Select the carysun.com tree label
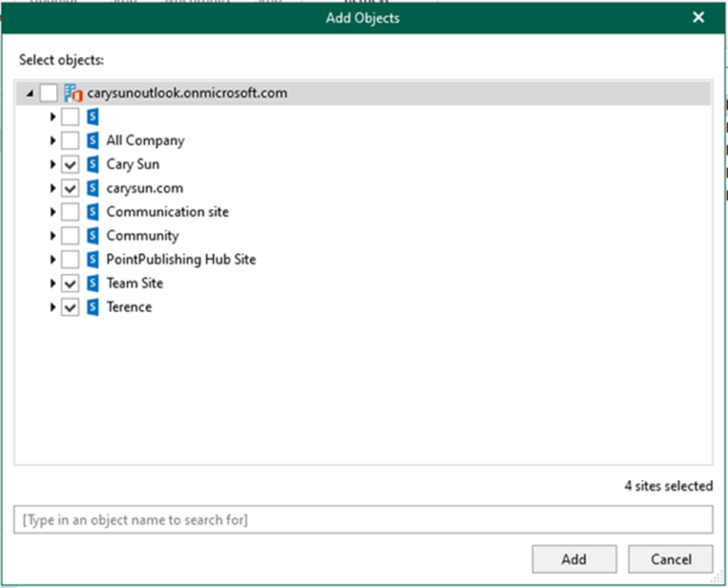 pos(144,188)
